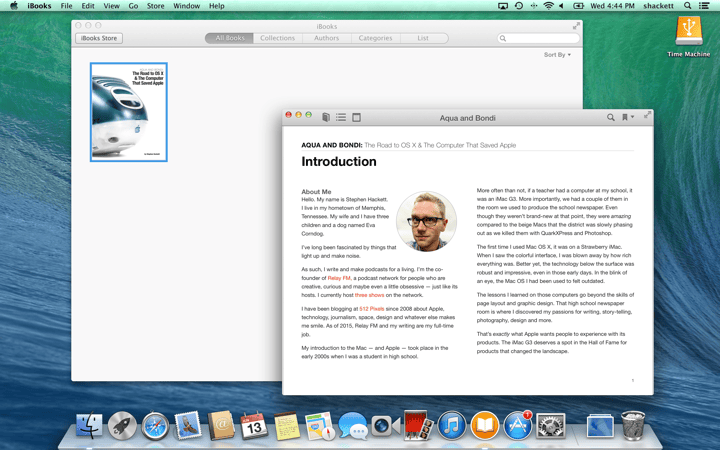The width and height of the screenshot is (720, 450).
Task: Switch to the List tab
Action: coord(423,38)
